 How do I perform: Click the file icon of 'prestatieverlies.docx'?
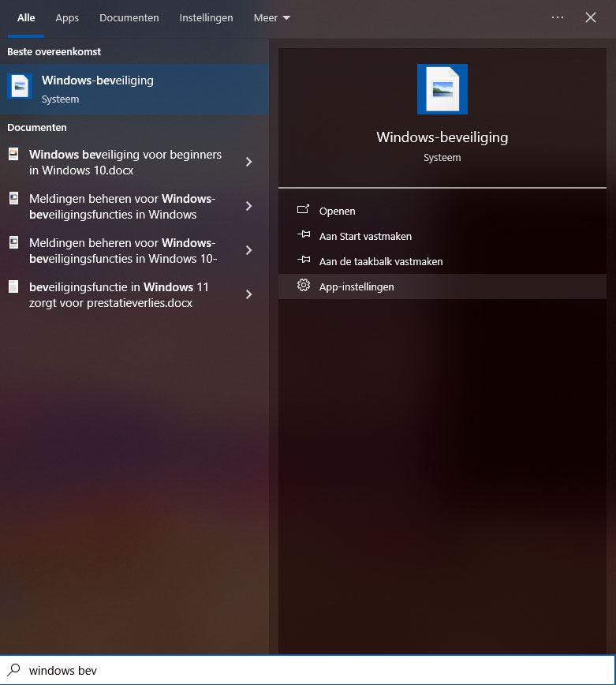(13, 286)
